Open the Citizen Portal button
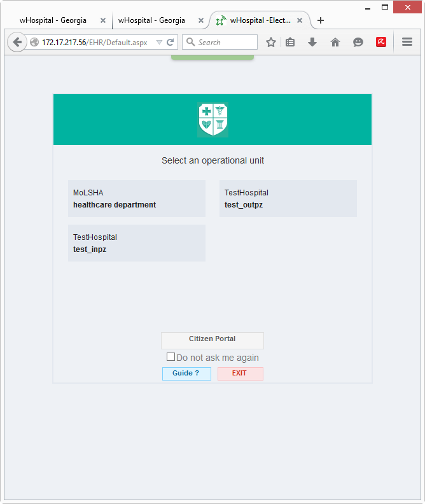This screenshot has width=425, height=504. click(212, 340)
